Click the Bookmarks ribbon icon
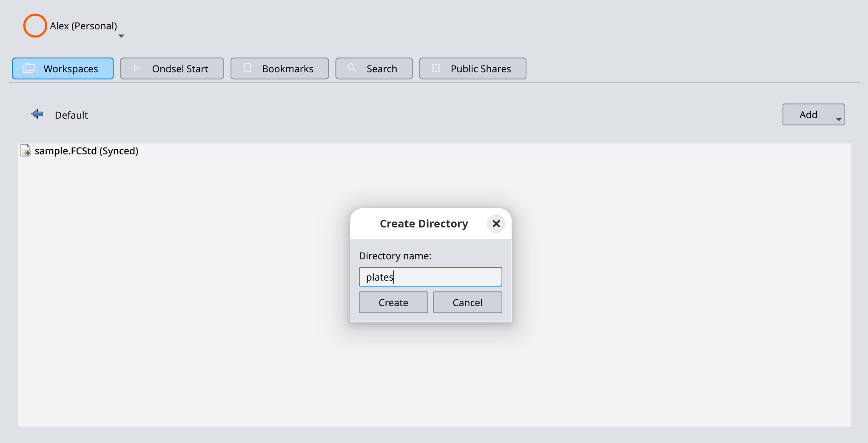This screenshot has width=868, height=443. click(248, 68)
